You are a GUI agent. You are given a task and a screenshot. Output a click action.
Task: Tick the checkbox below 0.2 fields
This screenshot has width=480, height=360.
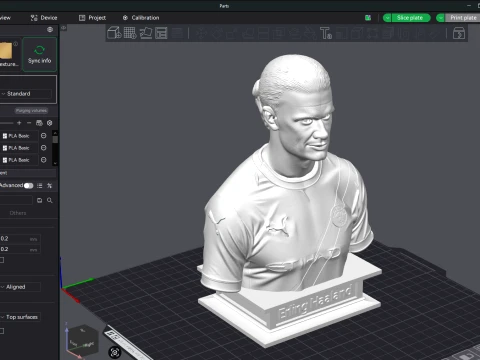click(2, 260)
